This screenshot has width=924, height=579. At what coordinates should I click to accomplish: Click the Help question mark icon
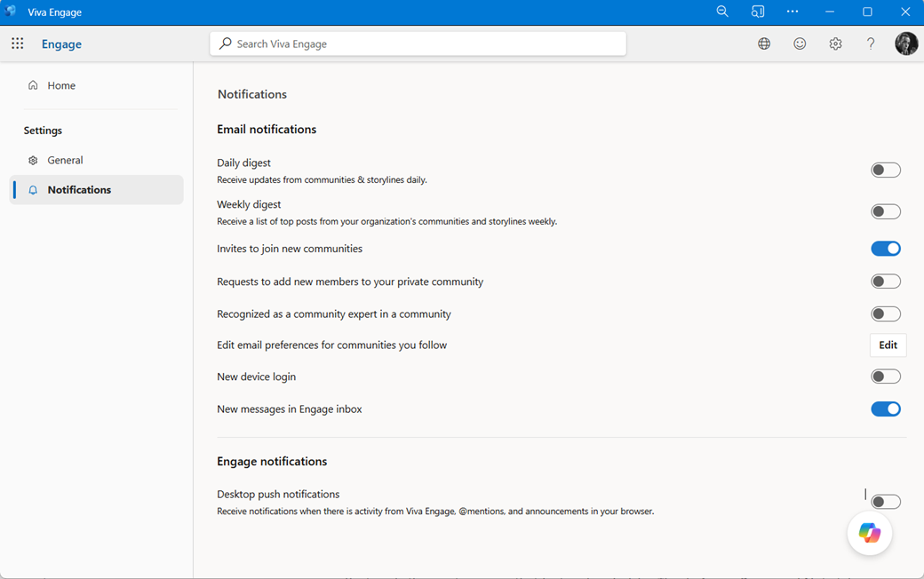(870, 43)
